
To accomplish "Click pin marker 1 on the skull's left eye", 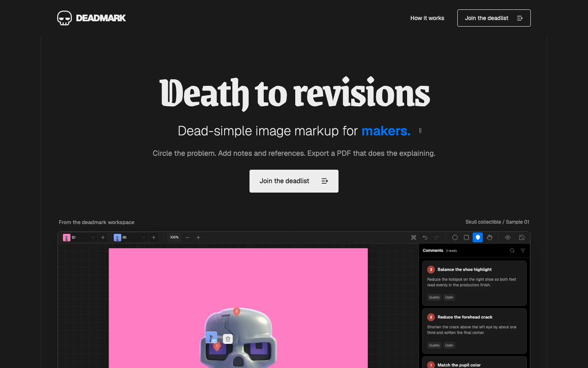I will click(217, 346).
